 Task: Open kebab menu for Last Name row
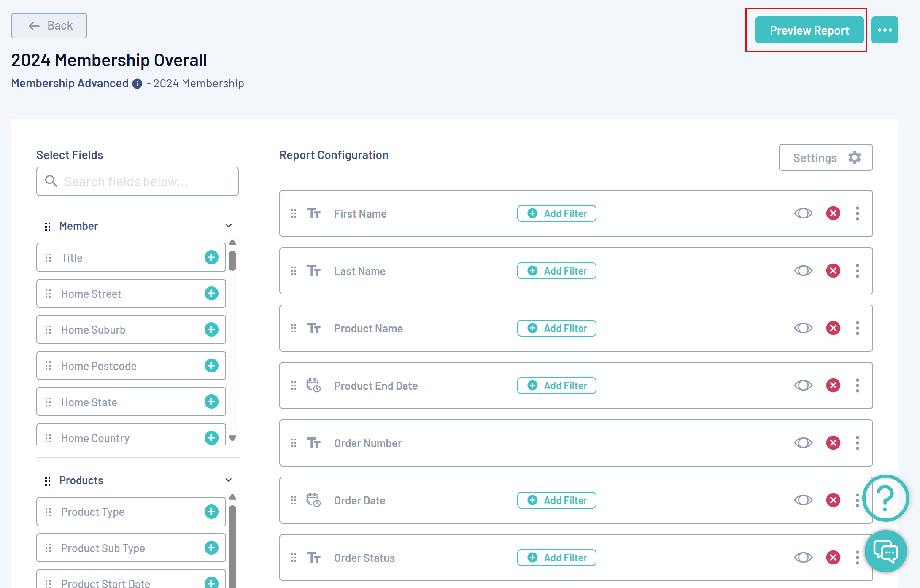[x=857, y=271]
